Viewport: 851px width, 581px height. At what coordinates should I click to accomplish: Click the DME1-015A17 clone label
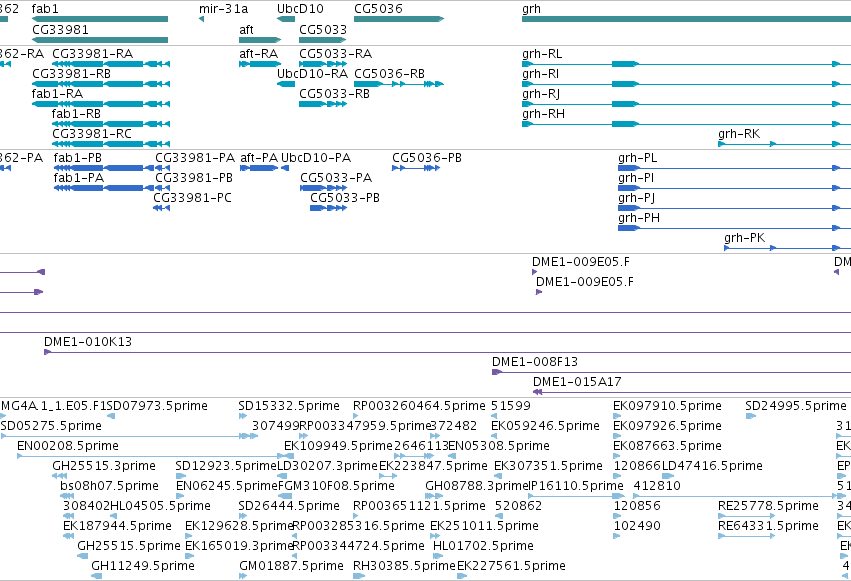577,382
